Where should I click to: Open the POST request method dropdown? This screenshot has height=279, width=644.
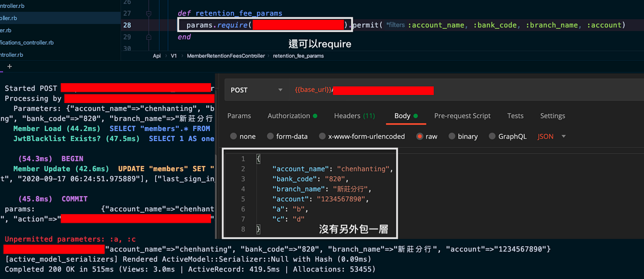[257, 90]
